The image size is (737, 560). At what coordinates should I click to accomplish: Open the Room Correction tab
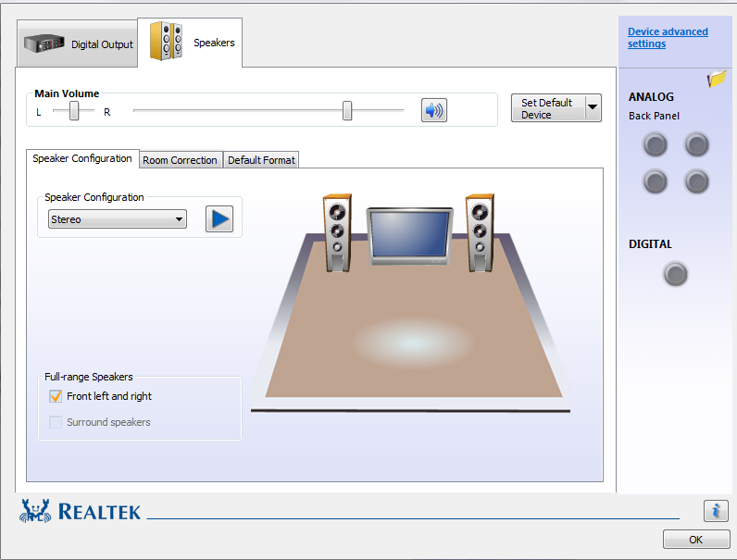coord(180,160)
